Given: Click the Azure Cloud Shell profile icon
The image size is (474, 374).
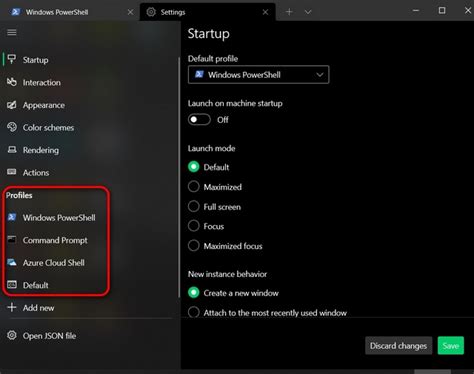Looking at the screenshot, I should coord(12,262).
